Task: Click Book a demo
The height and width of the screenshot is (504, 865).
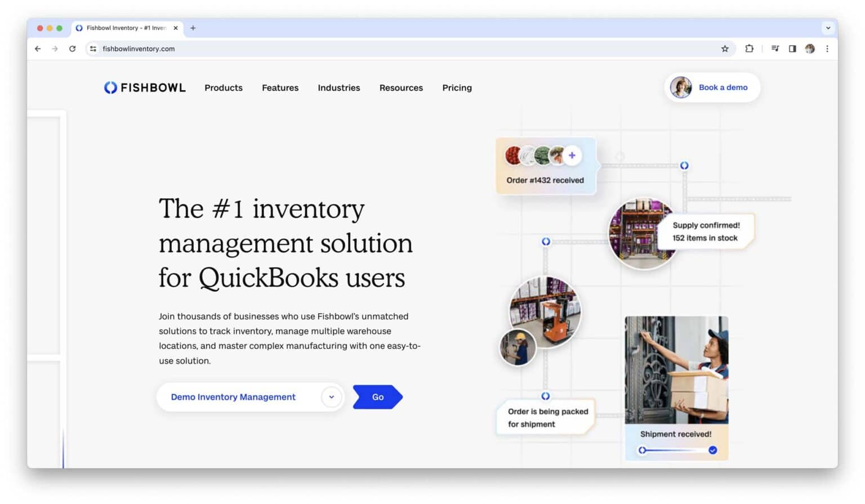Action: point(723,87)
